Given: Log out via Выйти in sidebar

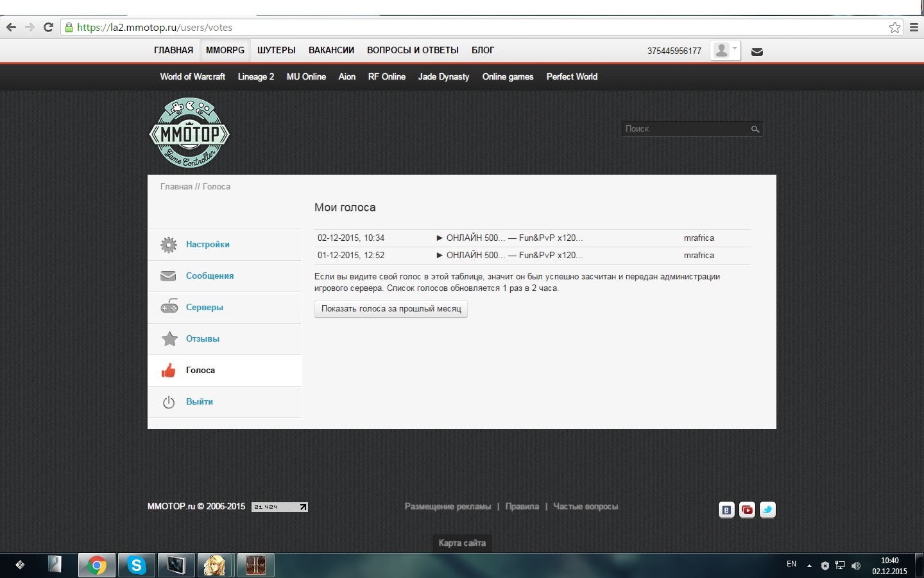Looking at the screenshot, I should click(x=199, y=402).
